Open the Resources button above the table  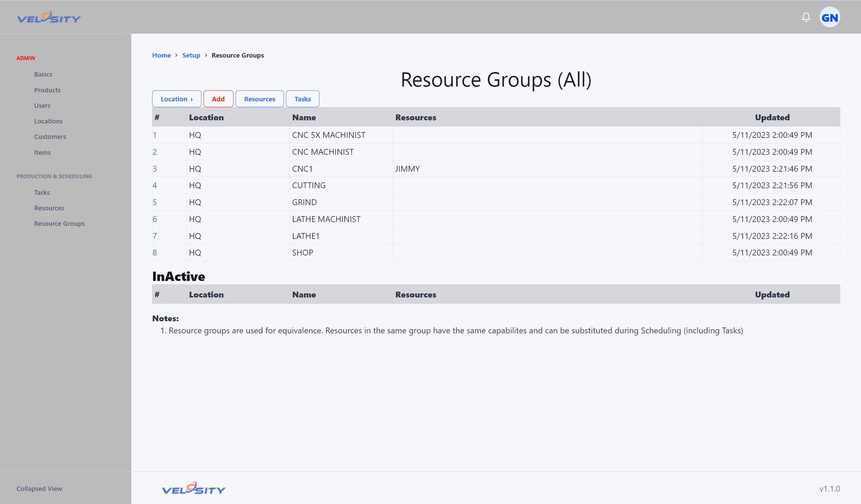coord(259,99)
